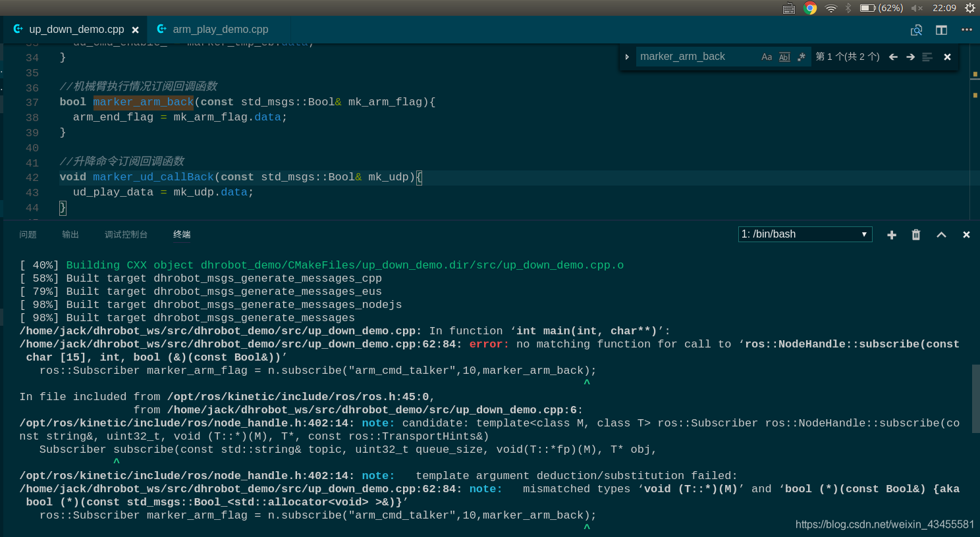Switch to the up_down_demo.cpp tab
The height and width of the screenshot is (537, 980).
pos(76,30)
